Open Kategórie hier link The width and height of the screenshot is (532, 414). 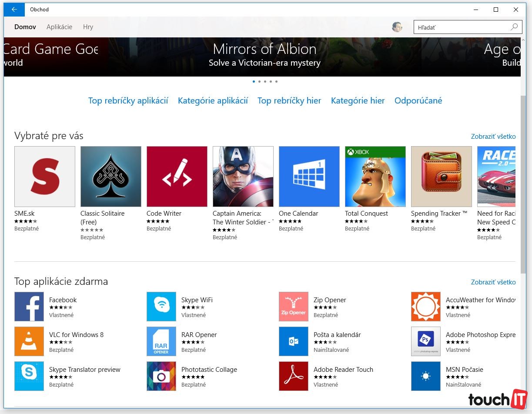pos(358,100)
